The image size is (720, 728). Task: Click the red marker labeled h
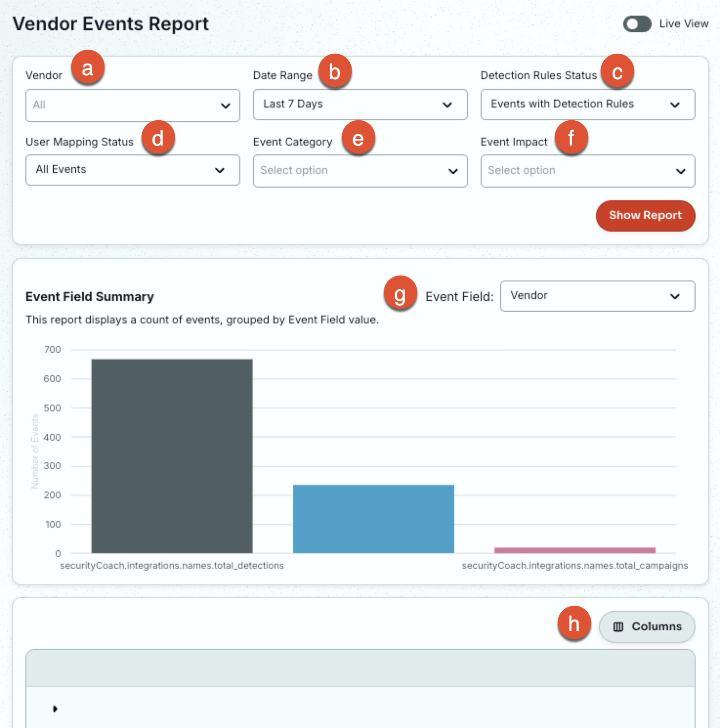(574, 623)
